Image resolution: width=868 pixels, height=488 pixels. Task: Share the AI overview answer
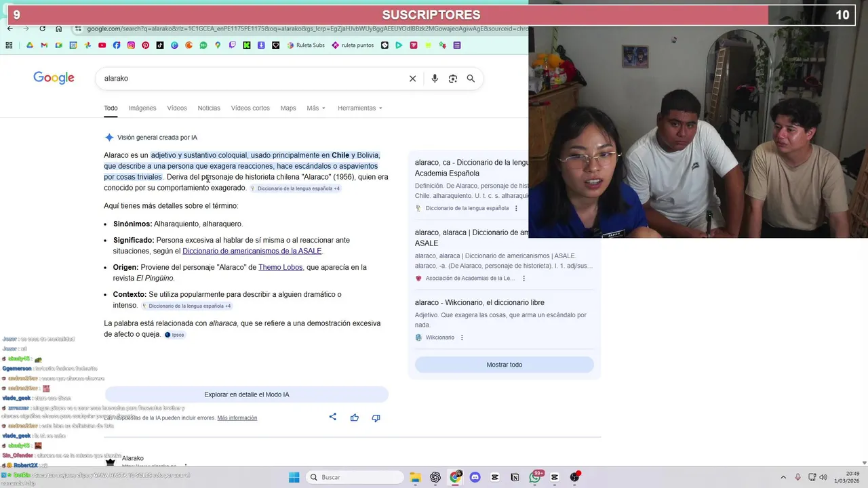tap(332, 417)
